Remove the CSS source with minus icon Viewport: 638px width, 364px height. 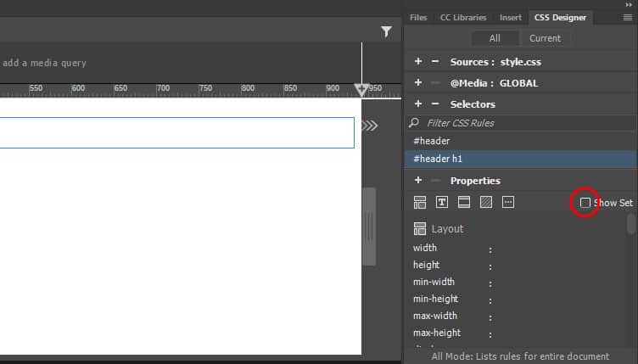pyautogui.click(x=435, y=61)
